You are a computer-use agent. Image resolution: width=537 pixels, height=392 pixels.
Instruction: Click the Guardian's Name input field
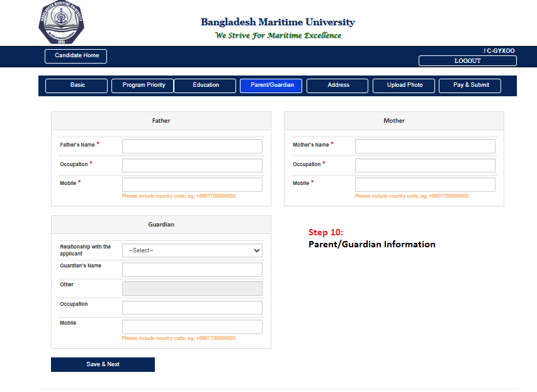point(192,270)
